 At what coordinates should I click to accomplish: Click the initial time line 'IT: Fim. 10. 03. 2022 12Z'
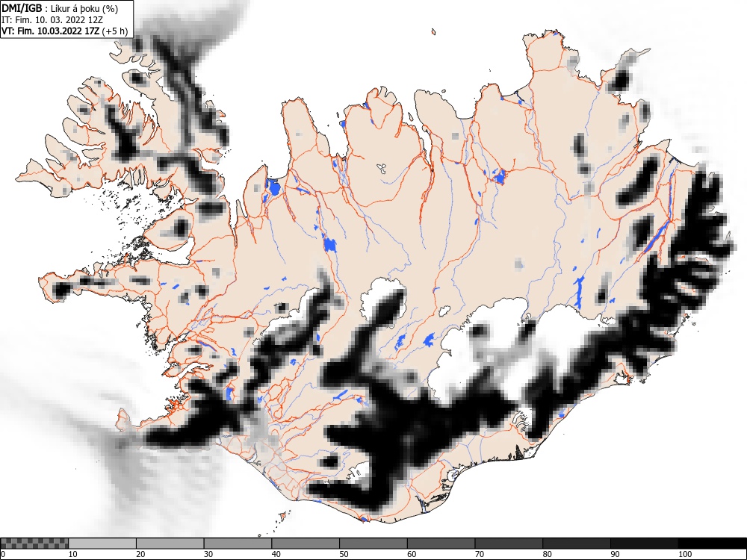coord(52,20)
